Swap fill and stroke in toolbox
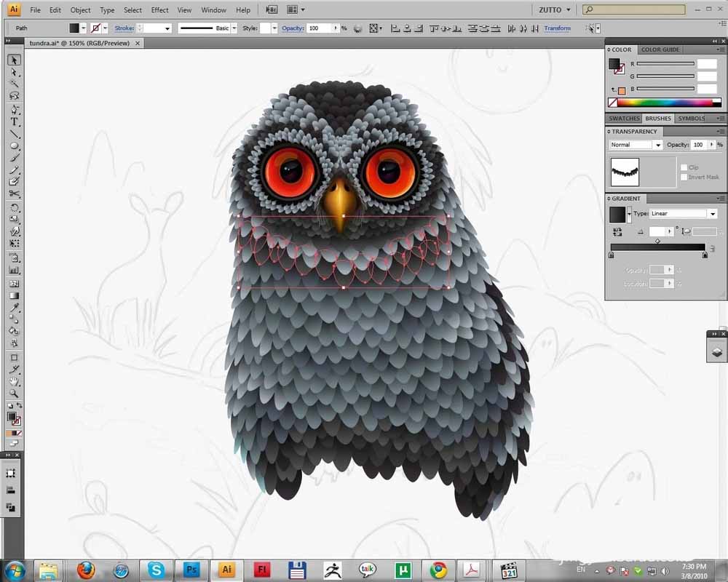 point(19,406)
